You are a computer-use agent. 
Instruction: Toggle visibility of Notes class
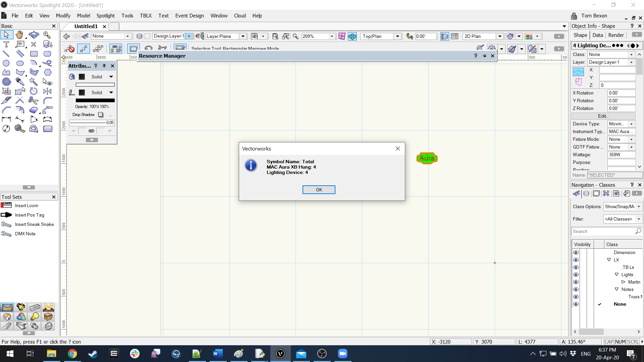point(576,289)
